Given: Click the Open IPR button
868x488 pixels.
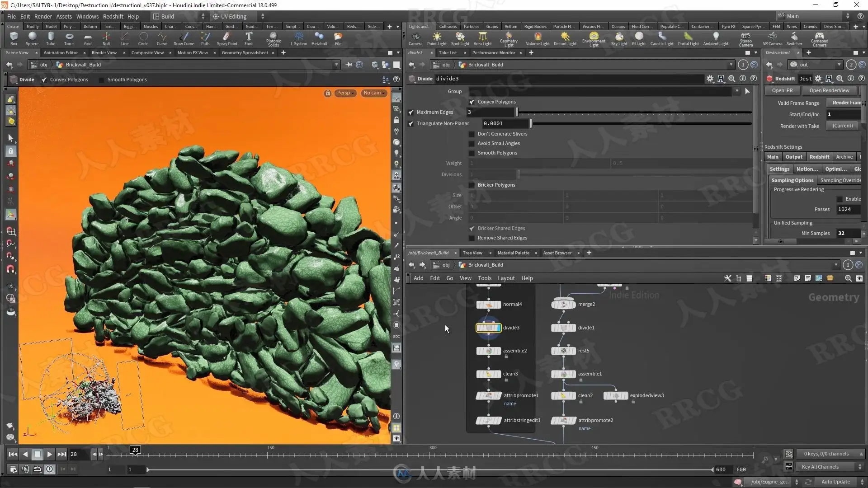Looking at the screenshot, I should pos(782,90).
